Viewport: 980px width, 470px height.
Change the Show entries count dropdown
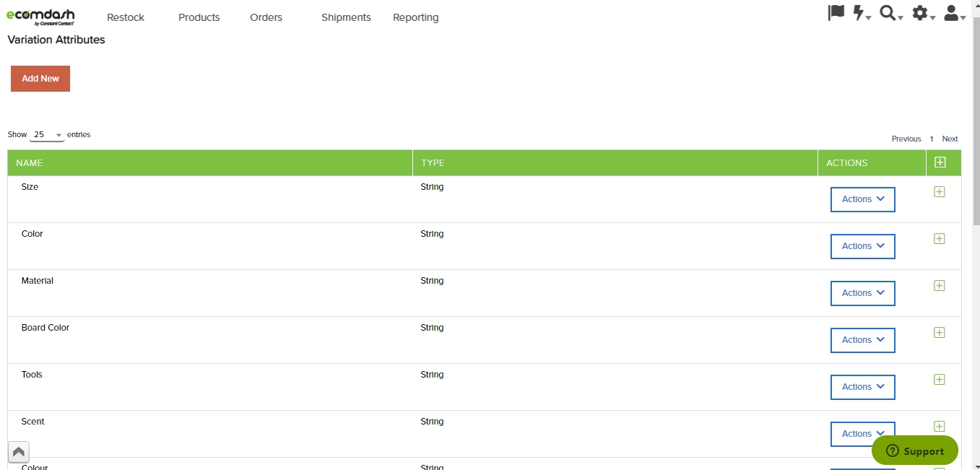[x=47, y=135]
